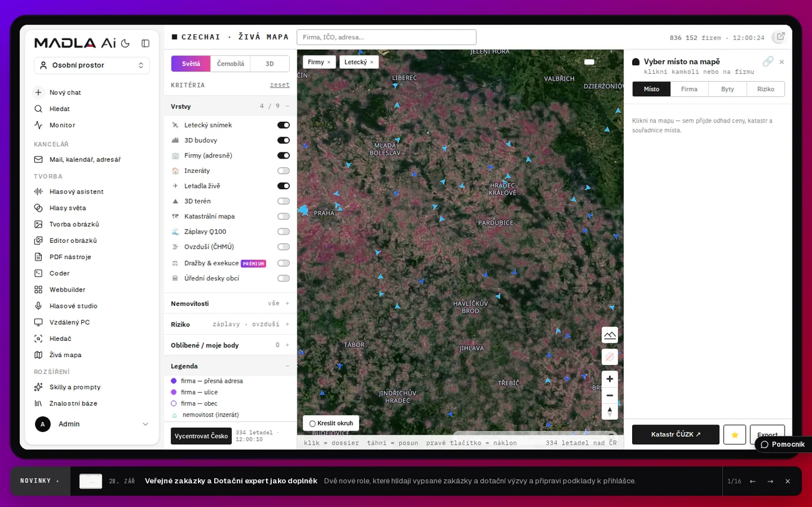Open the Admin account menu

pos(92,424)
